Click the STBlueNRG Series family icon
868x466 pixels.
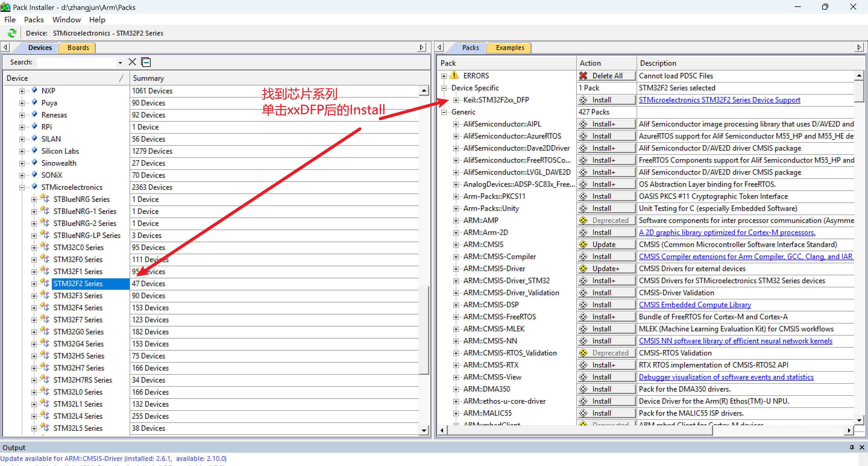(45, 199)
